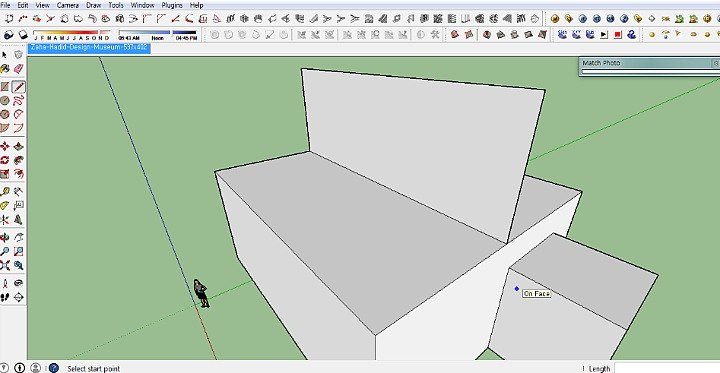Activate the Zoom Window tool
This screenshot has height=373, width=720.
[x=18, y=251]
